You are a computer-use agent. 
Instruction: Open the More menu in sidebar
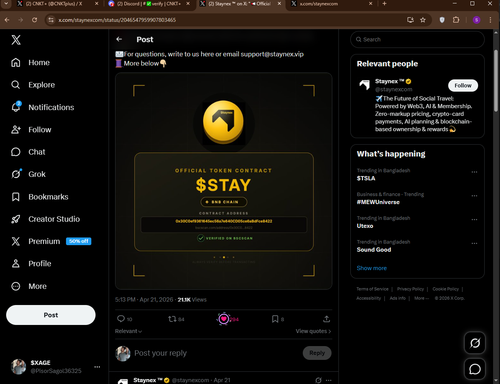(29, 286)
